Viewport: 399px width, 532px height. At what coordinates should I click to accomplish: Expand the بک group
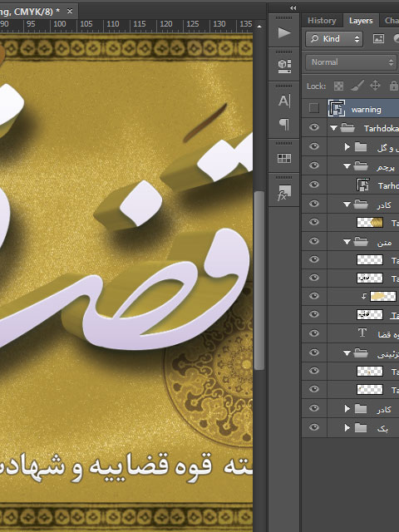pyautogui.click(x=347, y=428)
